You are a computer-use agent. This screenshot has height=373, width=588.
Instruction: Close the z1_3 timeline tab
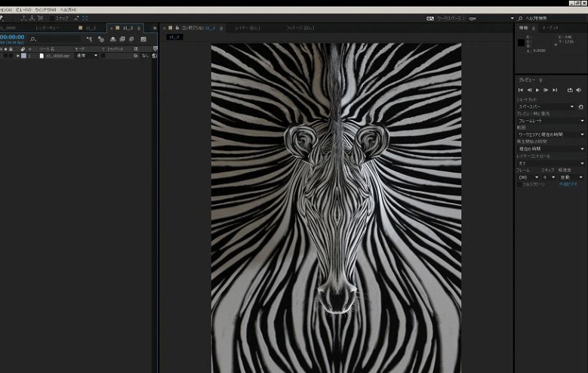click(x=112, y=28)
